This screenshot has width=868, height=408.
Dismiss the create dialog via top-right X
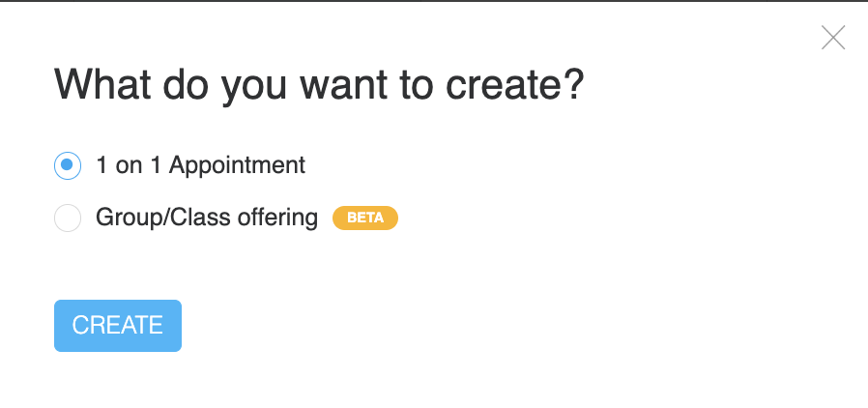tap(832, 38)
